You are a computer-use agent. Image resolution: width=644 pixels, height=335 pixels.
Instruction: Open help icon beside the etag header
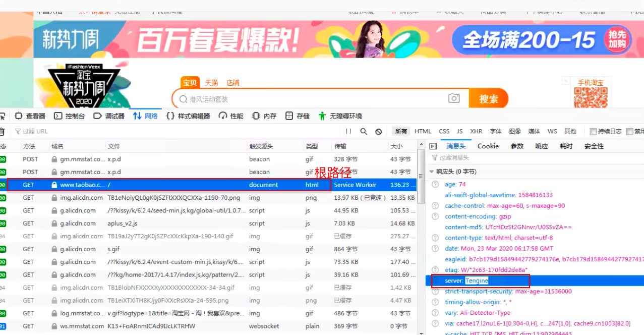click(435, 270)
